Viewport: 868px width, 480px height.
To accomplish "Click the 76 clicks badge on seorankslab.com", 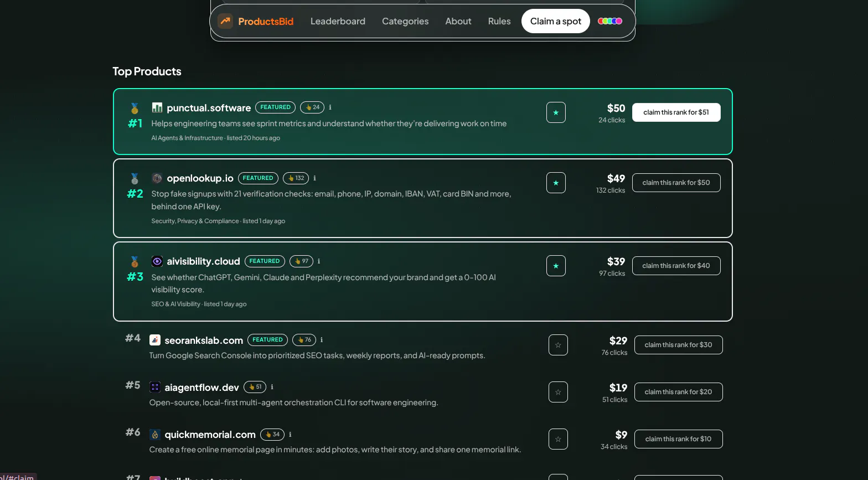I will [304, 340].
